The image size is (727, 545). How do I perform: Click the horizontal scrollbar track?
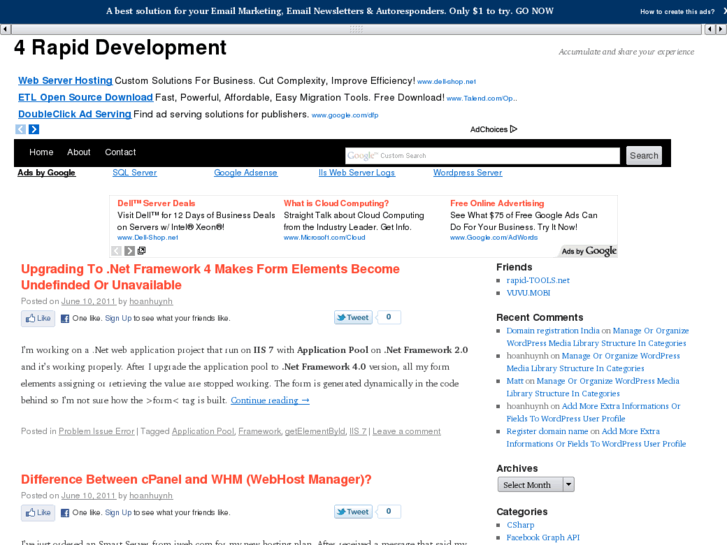356,29
